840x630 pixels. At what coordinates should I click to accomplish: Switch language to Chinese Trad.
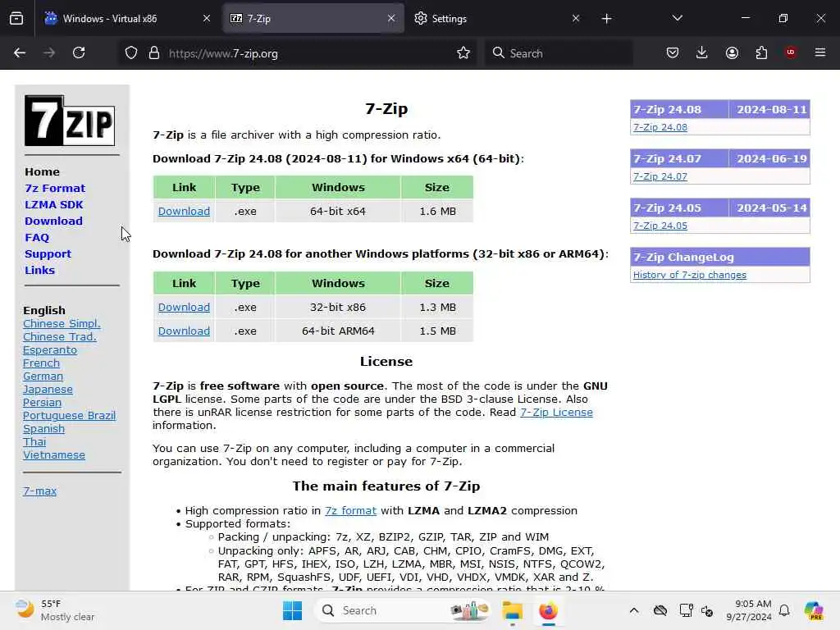(59, 337)
